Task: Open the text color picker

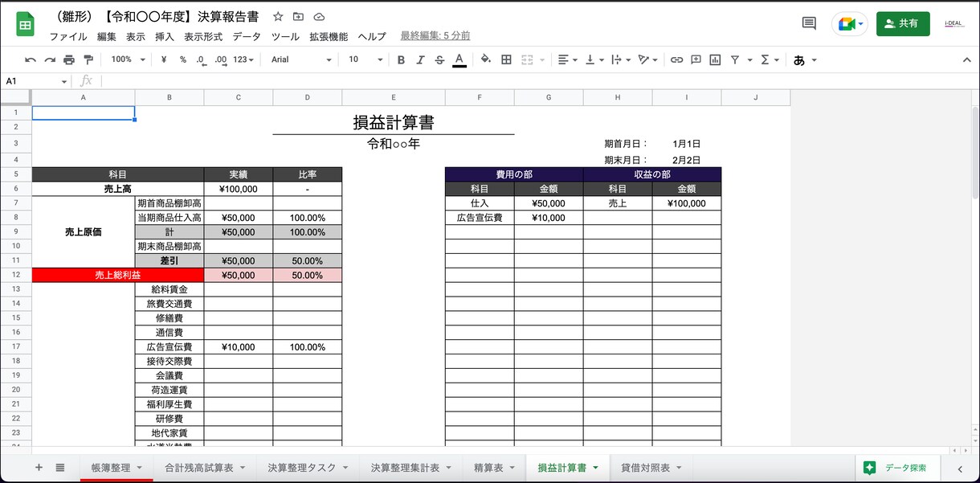Action: [x=459, y=59]
